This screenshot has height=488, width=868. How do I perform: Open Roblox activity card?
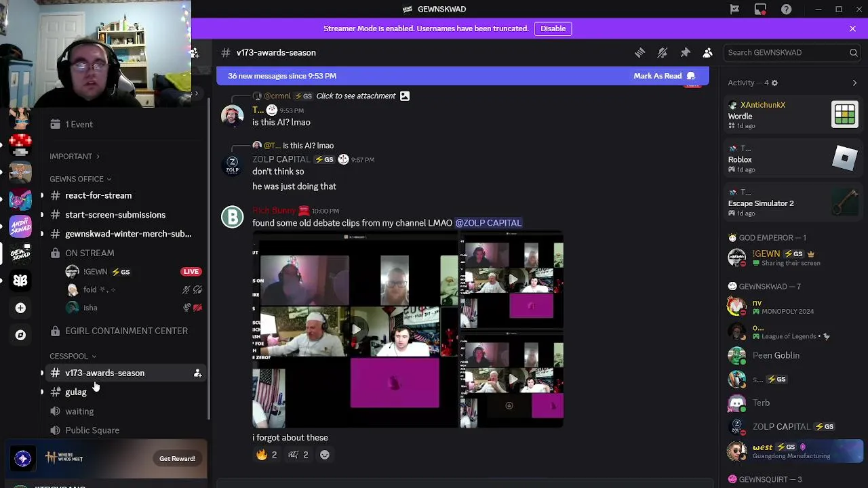793,159
